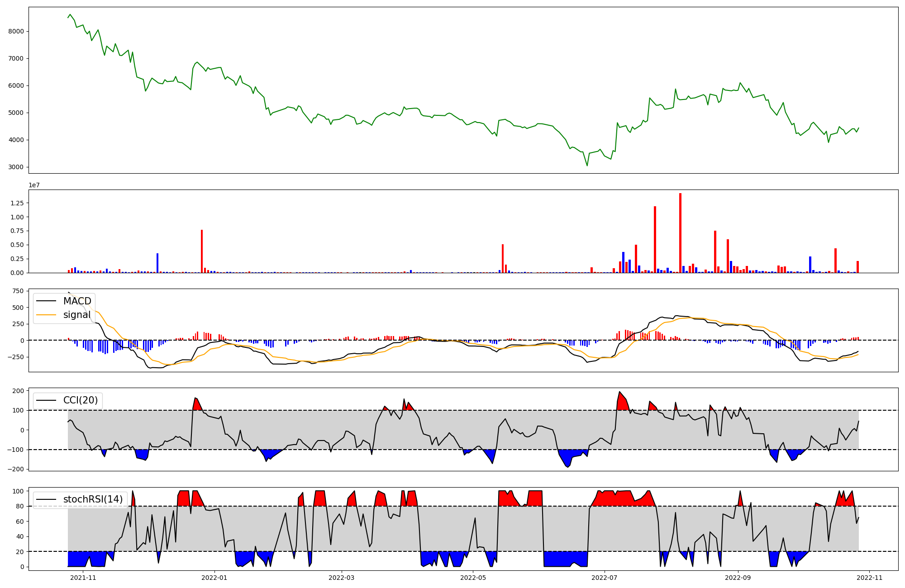The image size is (905, 588).
Task: Click the -200 CCI axis label
Action: 15,469
